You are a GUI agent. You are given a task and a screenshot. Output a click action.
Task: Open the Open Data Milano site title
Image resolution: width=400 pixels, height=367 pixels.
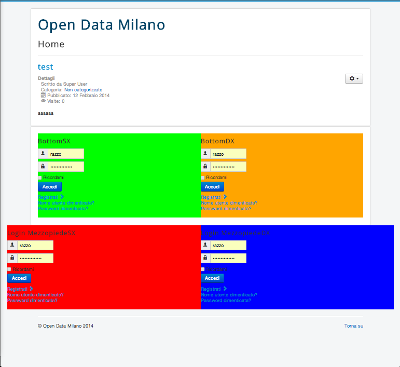[101, 25]
